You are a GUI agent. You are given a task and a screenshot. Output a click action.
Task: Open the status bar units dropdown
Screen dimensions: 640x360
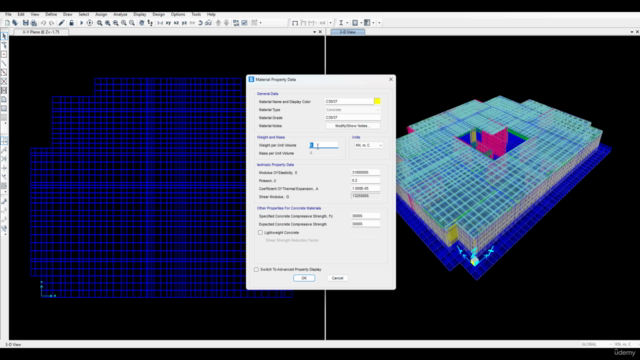(624, 344)
